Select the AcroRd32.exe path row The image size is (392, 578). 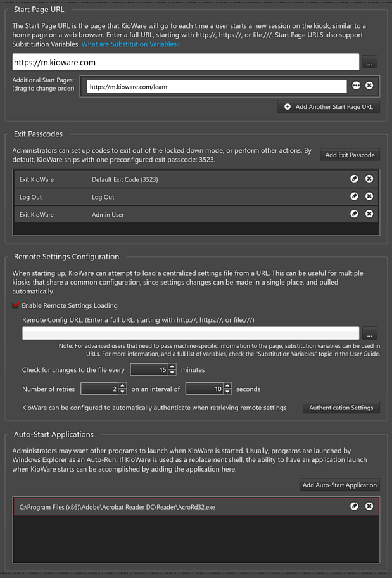pyautogui.click(x=196, y=507)
